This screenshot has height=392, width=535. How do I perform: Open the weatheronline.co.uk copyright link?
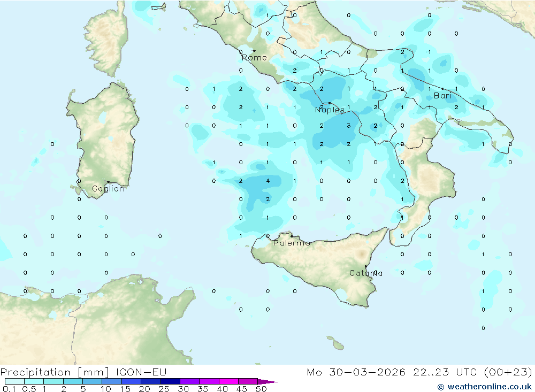(x=485, y=387)
